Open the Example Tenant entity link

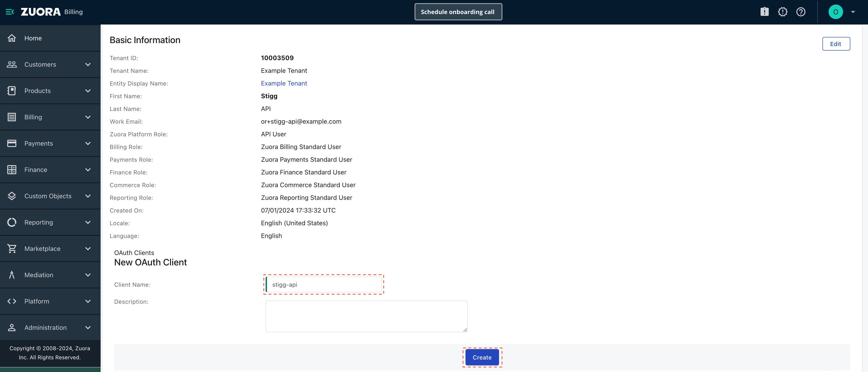(x=284, y=83)
